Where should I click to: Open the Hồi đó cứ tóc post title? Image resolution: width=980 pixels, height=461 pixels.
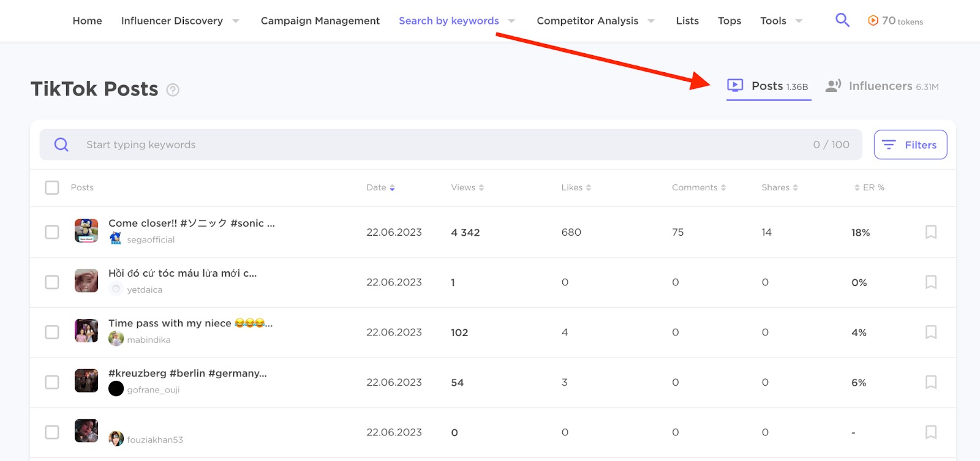click(183, 273)
